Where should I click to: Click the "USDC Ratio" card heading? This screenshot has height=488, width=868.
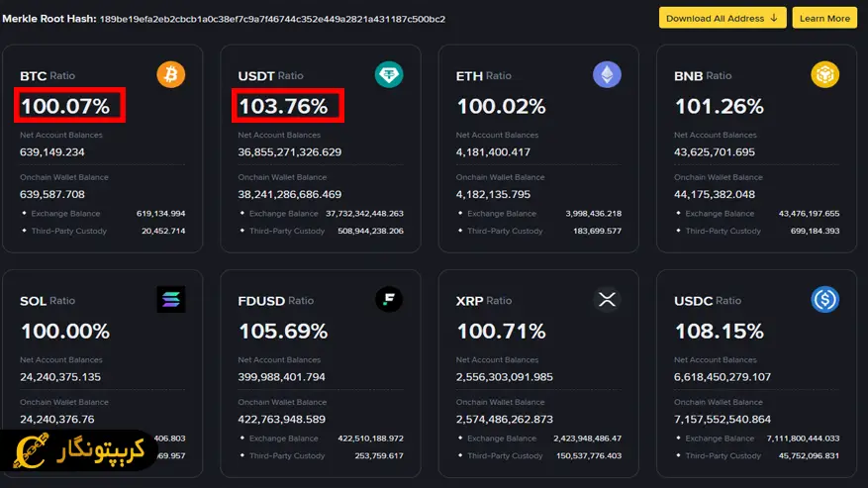[x=708, y=301]
